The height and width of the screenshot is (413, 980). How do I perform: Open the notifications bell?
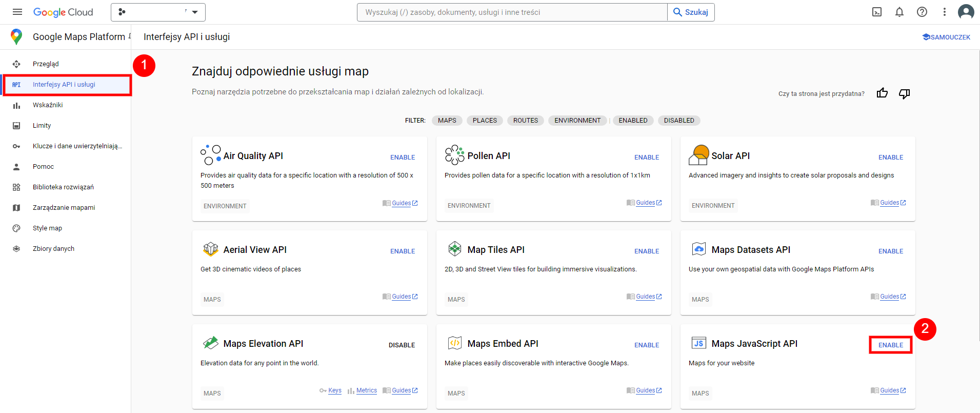click(899, 12)
